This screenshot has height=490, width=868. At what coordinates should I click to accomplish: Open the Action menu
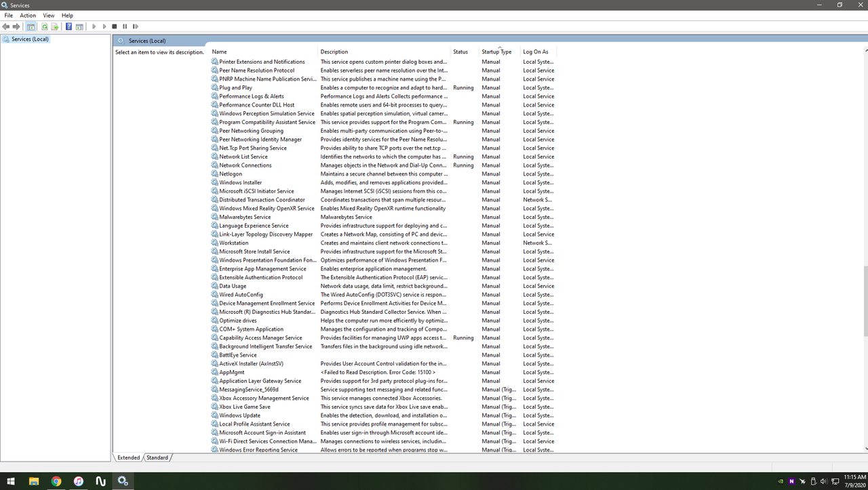(28, 15)
